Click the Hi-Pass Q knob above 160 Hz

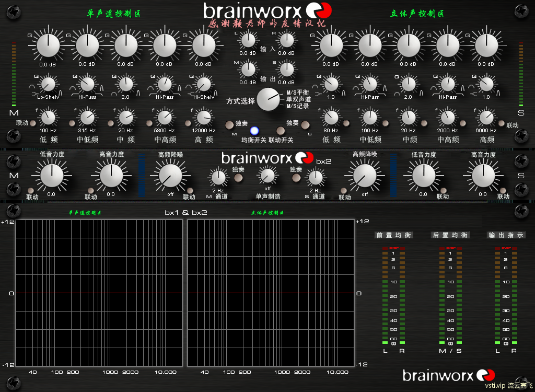(370, 84)
